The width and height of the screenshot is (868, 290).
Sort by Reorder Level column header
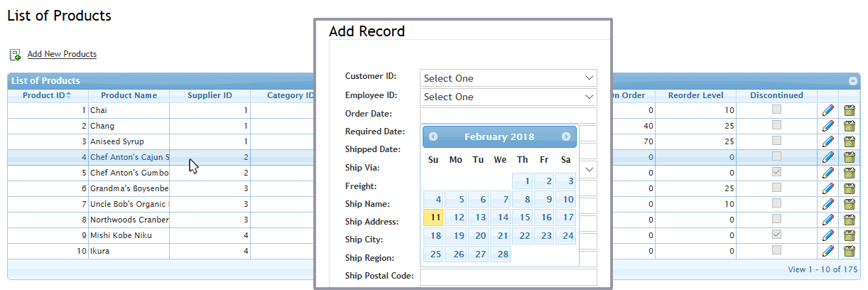(696, 95)
